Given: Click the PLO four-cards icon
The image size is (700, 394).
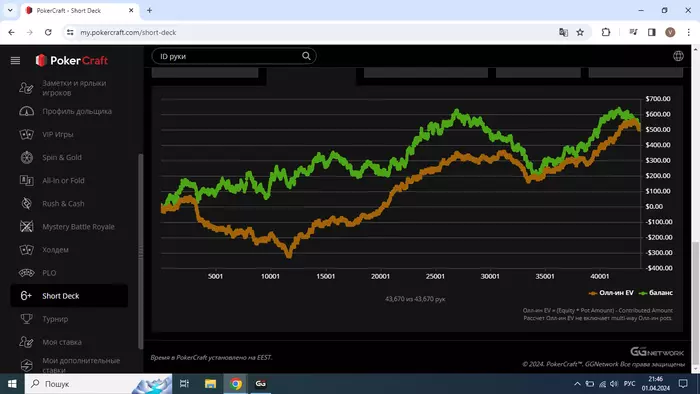Looking at the screenshot, I should tap(26, 273).
